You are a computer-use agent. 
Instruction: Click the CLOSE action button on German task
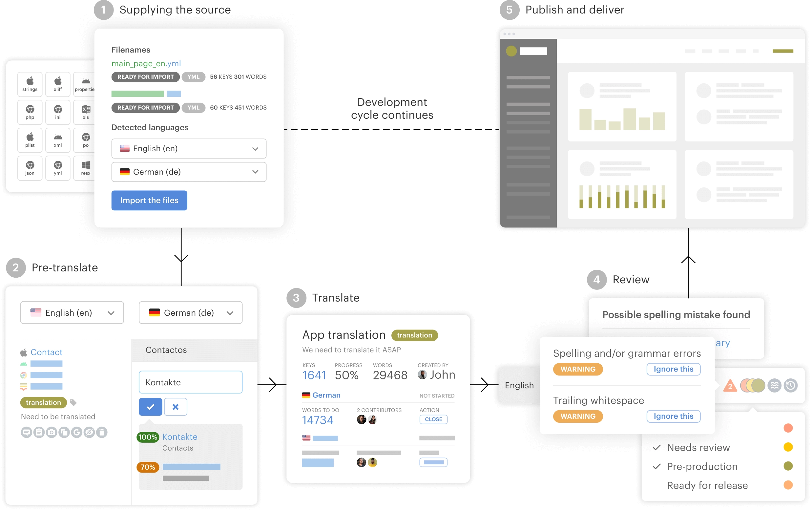433,418
